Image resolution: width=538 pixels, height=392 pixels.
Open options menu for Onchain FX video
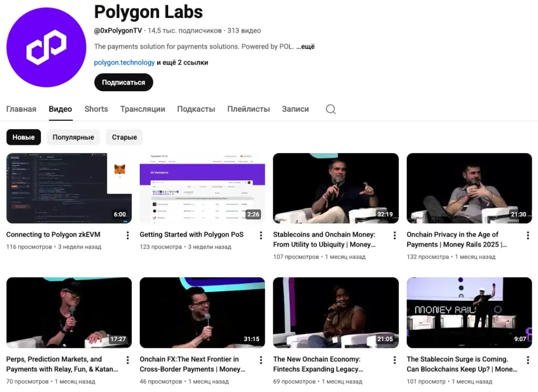coord(261,360)
